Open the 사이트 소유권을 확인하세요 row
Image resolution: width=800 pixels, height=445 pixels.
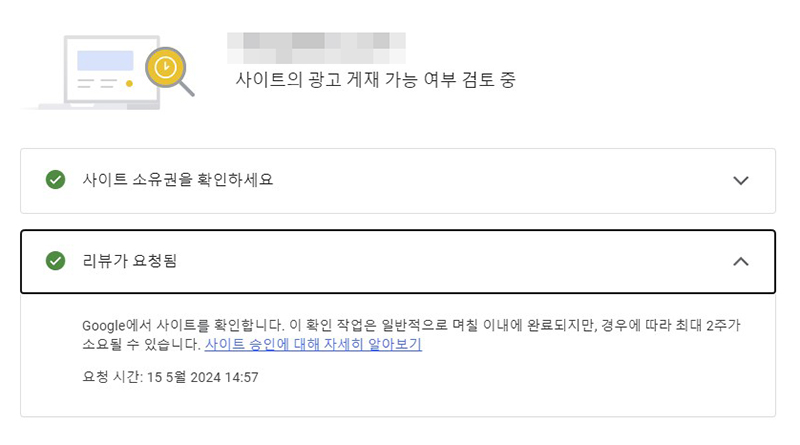[398, 181]
